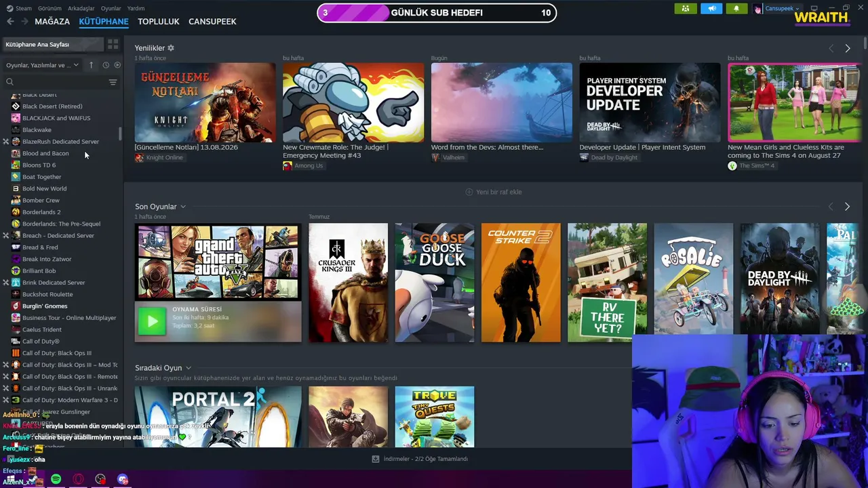Select Burglin' Gnomes in library list

pyautogui.click(x=45, y=306)
